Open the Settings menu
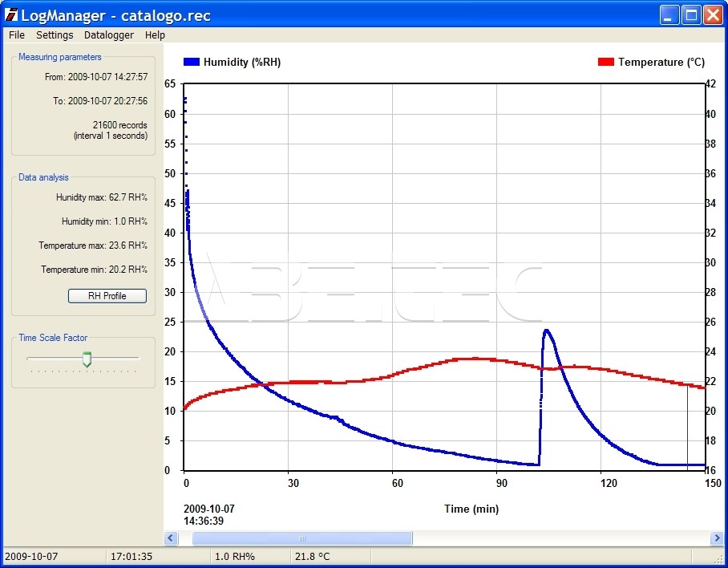The image size is (728, 568). pyautogui.click(x=55, y=34)
